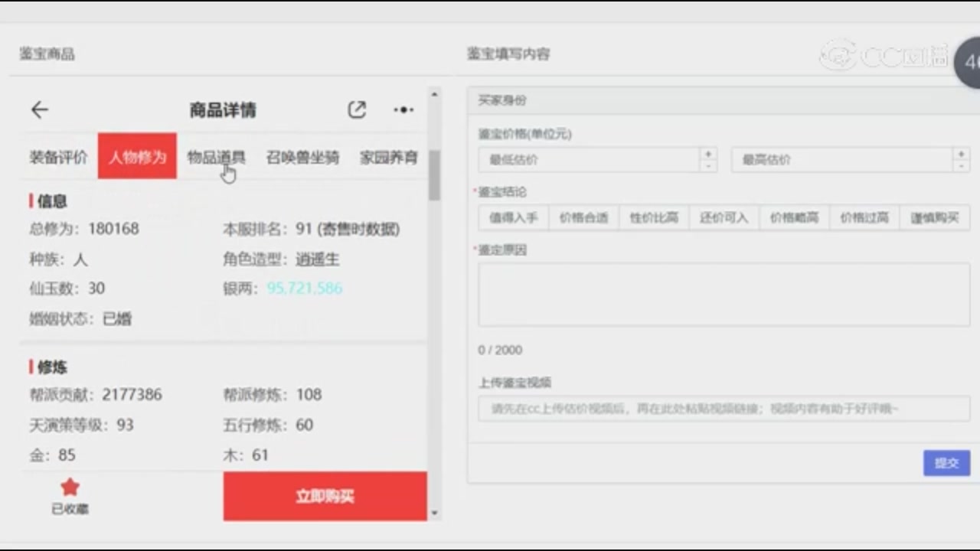Open the three-dots more menu
The height and width of the screenshot is (551, 980).
pyautogui.click(x=403, y=110)
